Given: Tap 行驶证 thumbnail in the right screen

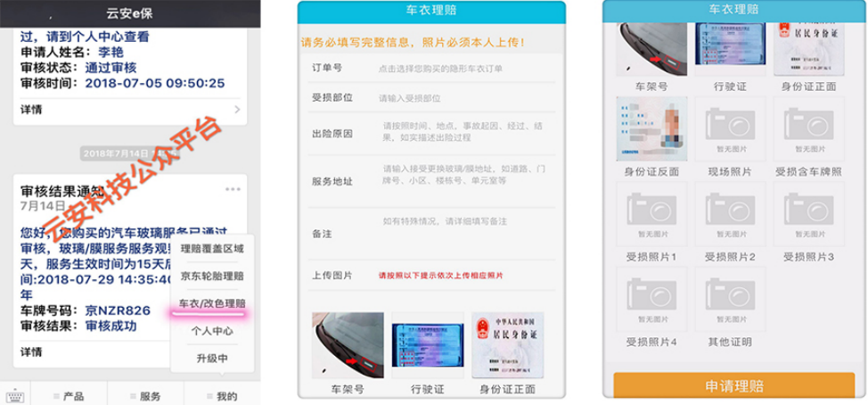Looking at the screenshot, I should pos(731,49).
